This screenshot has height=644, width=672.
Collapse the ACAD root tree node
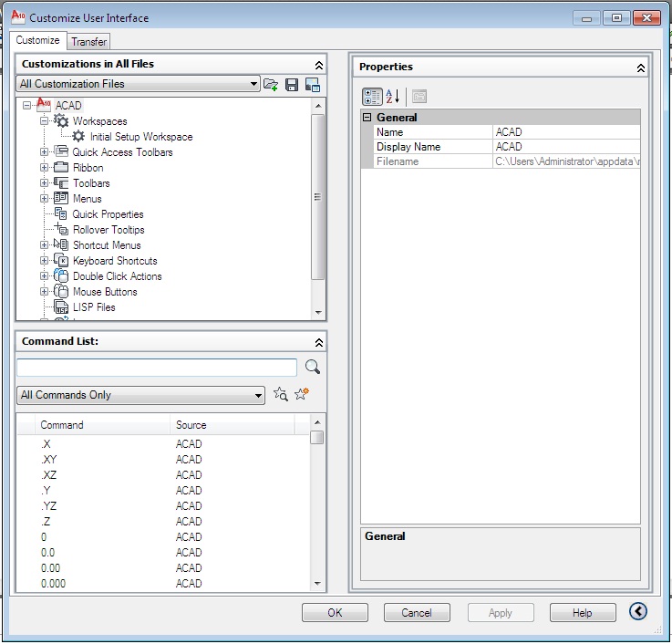(27, 106)
